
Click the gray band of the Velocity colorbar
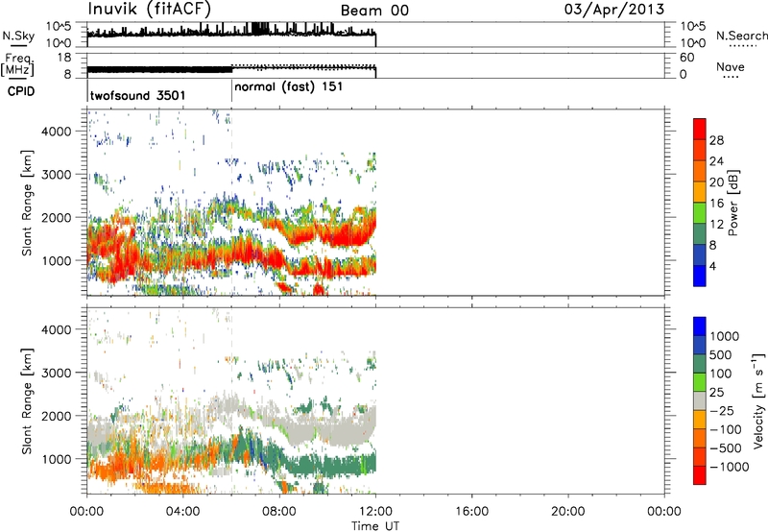[700, 400]
